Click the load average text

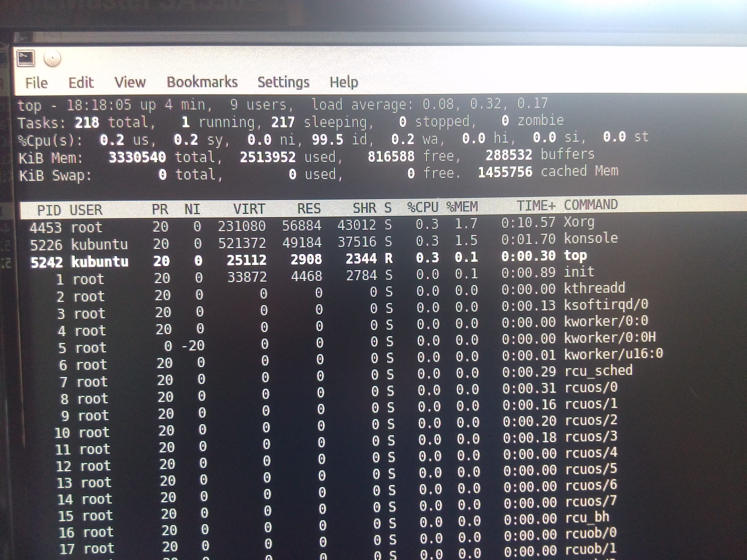click(430, 104)
